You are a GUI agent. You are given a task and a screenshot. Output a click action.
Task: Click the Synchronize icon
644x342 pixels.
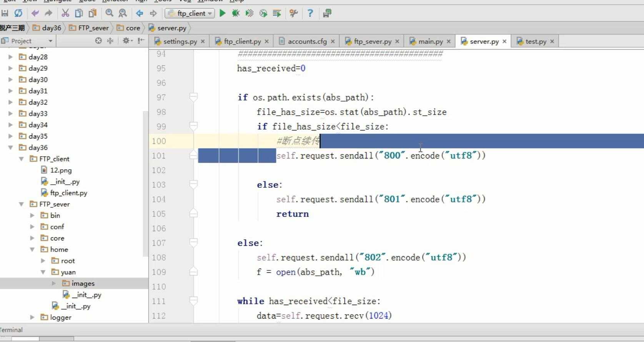coord(18,13)
